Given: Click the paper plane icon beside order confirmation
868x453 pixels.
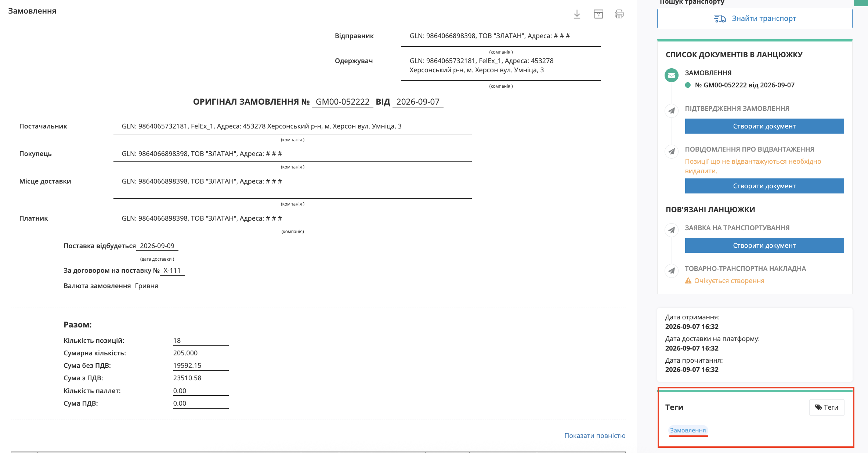Looking at the screenshot, I should pyautogui.click(x=672, y=110).
